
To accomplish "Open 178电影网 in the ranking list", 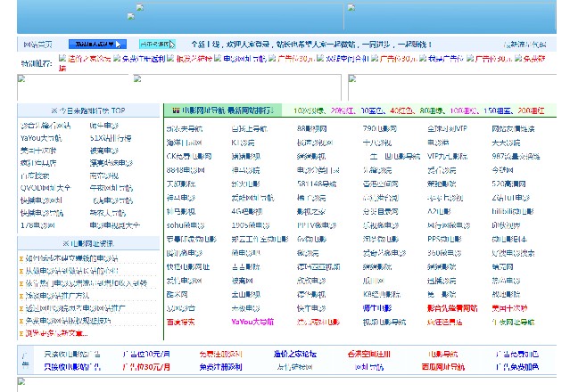I will click(37, 225).
